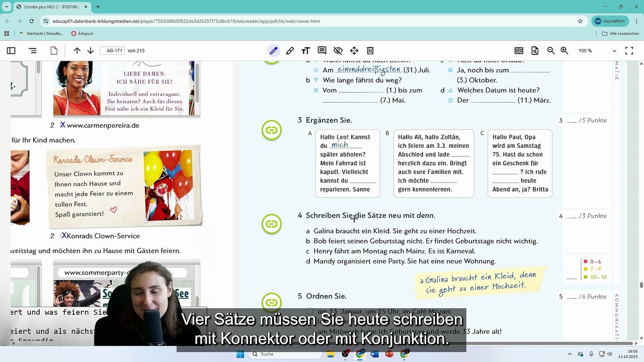Toggle the two-page book view
Screen dimensions: 644x362
[519, 51]
